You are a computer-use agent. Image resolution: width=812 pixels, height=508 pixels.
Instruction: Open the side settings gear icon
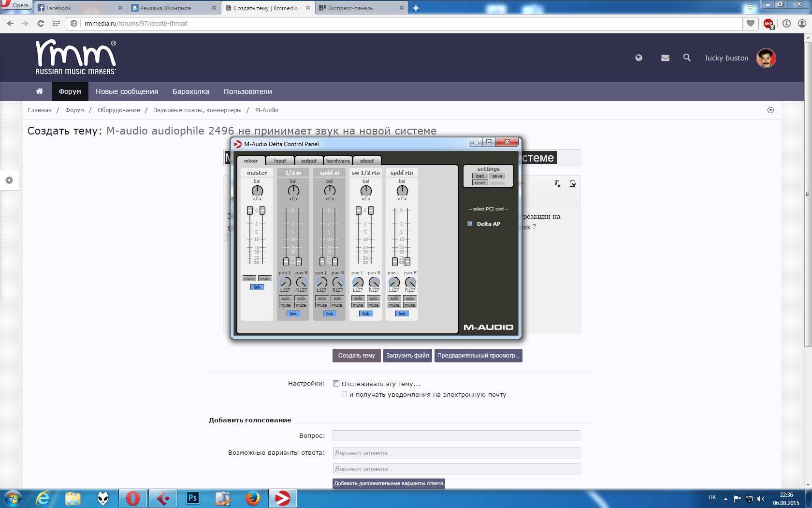[x=9, y=180]
